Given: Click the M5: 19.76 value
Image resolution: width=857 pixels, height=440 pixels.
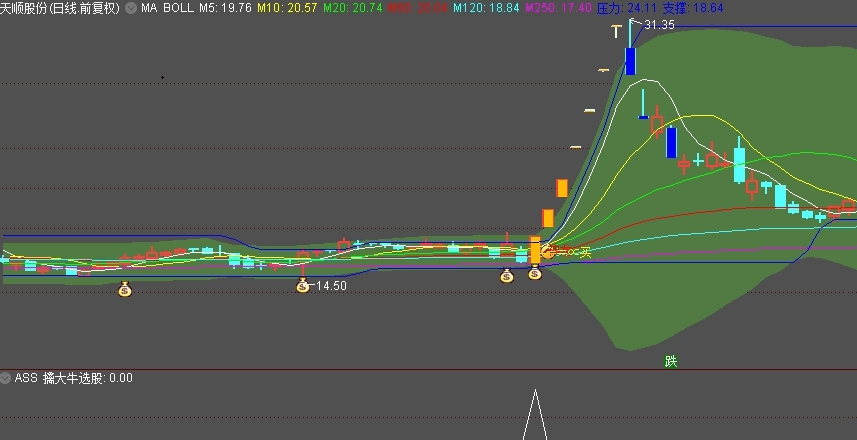Looking at the screenshot, I should coord(225,8).
